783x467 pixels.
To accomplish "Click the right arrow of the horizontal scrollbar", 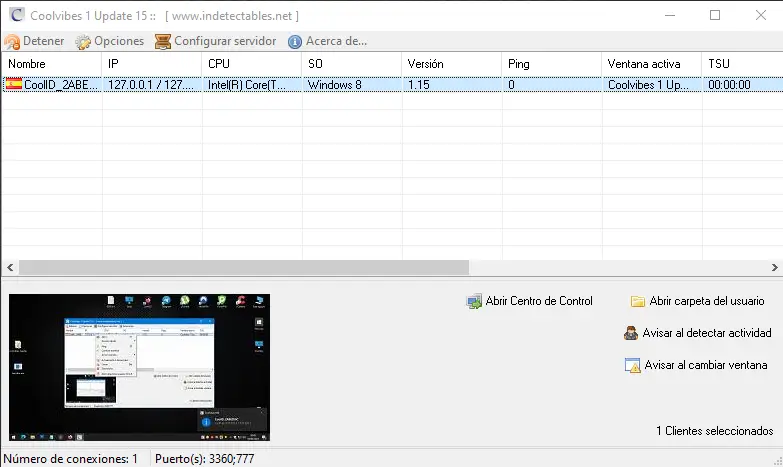I will 775,268.
